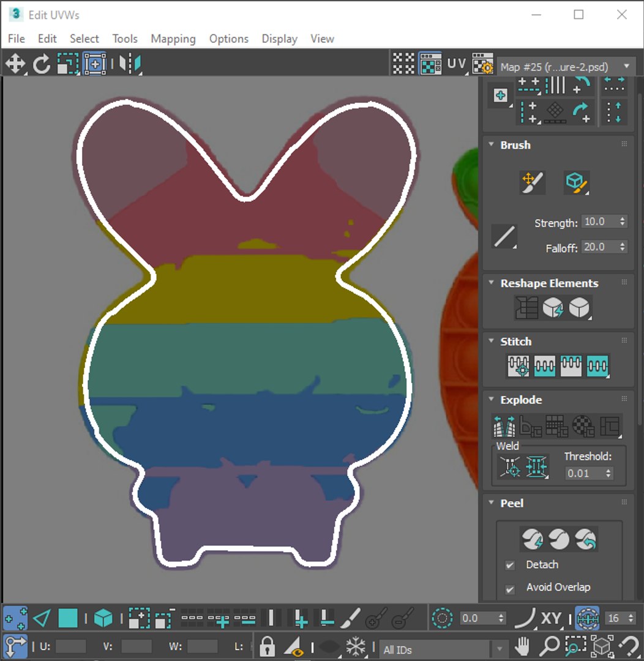Click the Pan view hand icon
This screenshot has height=661, width=644.
[523, 646]
